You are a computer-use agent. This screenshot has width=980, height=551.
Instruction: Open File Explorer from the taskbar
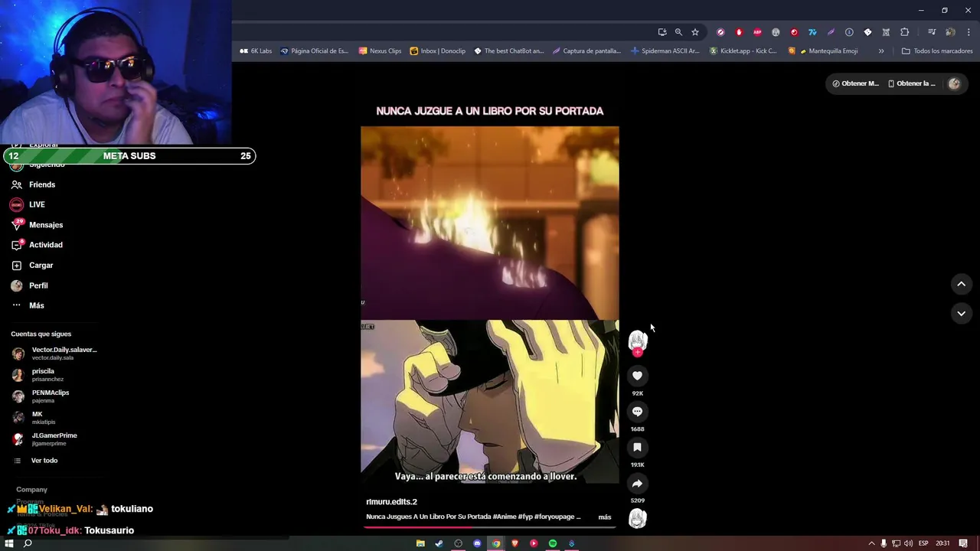[420, 543]
